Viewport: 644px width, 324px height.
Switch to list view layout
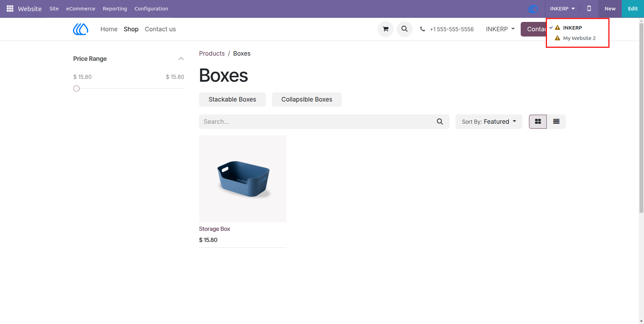pos(556,122)
